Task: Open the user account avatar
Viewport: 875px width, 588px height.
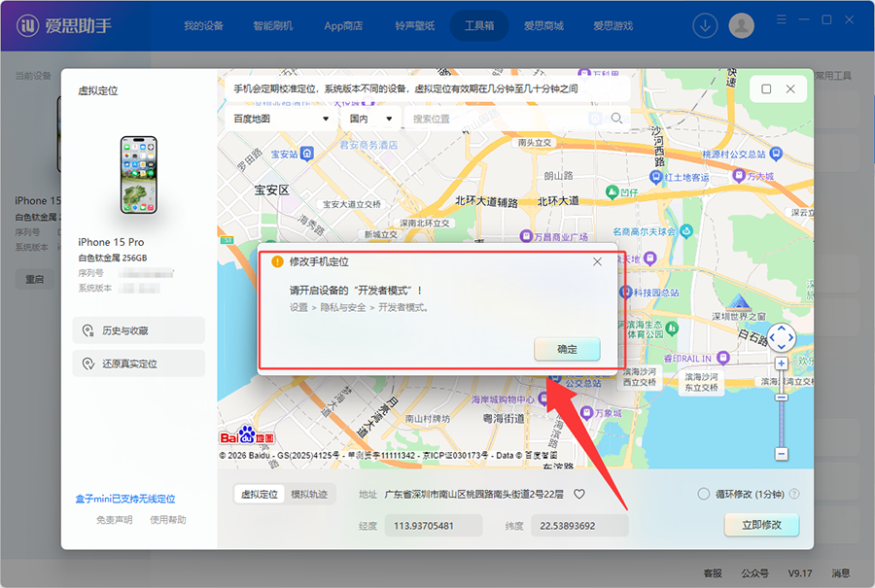Action: click(741, 25)
